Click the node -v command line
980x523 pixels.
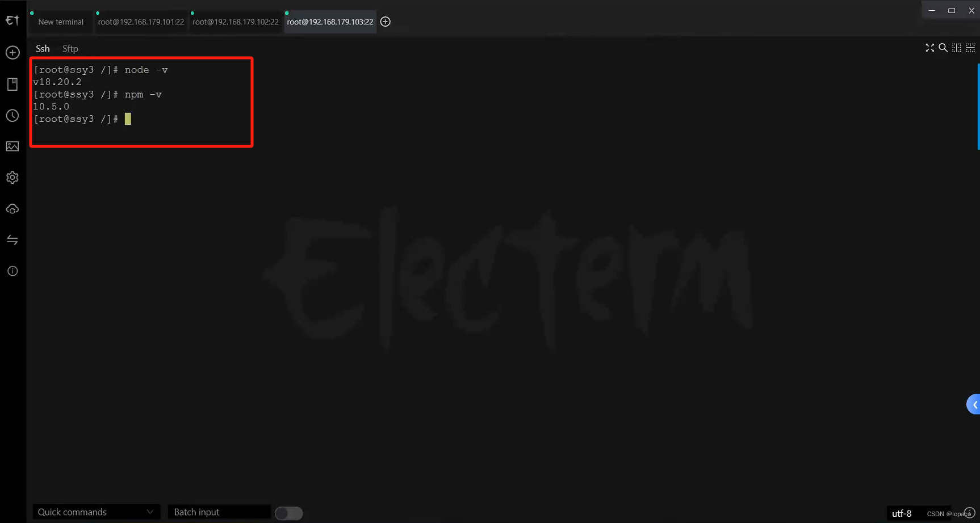(x=100, y=70)
